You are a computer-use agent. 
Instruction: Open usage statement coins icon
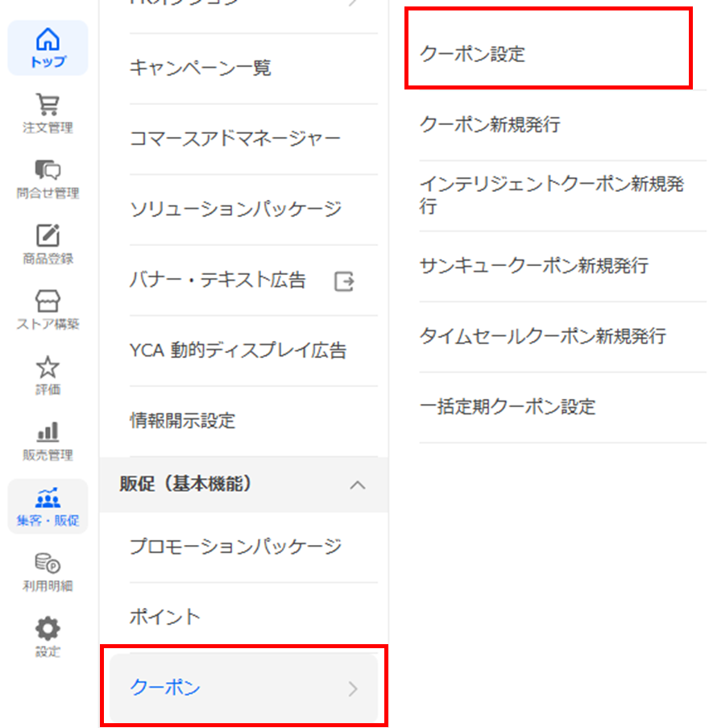pyautogui.click(x=48, y=564)
